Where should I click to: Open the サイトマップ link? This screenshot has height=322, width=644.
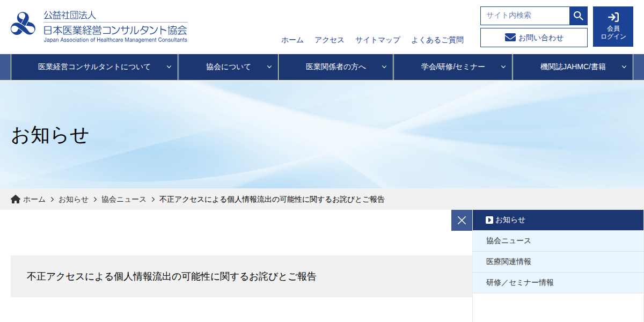[378, 40]
